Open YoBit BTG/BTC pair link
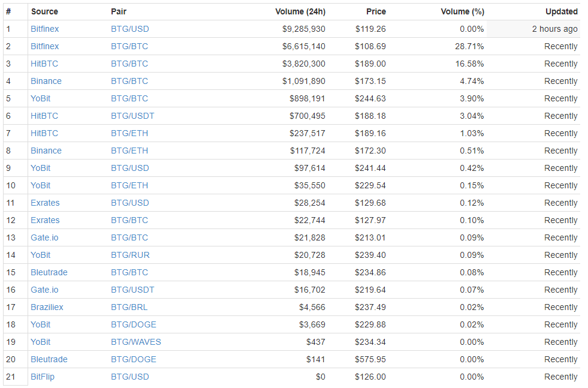This screenshot has width=588, height=388. (129, 98)
